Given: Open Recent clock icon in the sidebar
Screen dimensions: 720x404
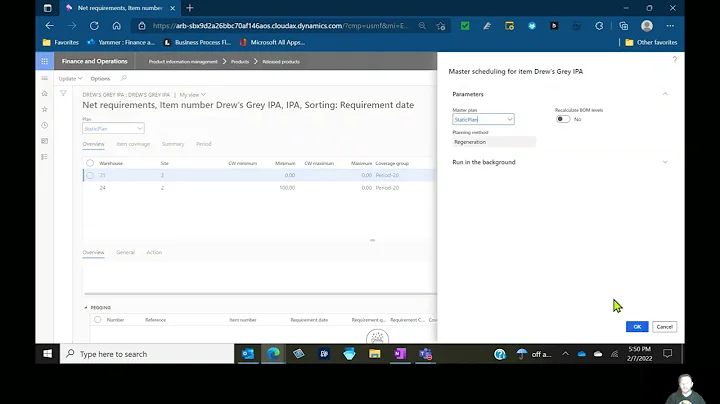Looking at the screenshot, I should point(45,125).
